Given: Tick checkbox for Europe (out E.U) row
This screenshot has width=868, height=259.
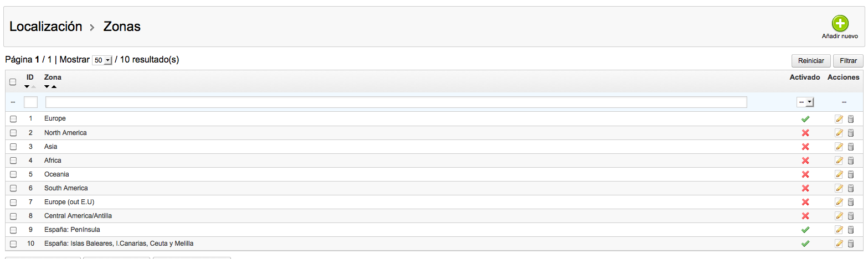Looking at the screenshot, I should pos(13,202).
